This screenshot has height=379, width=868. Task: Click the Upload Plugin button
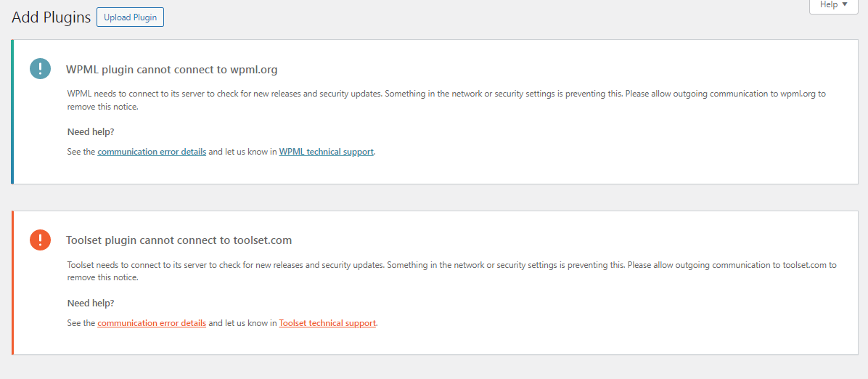pyautogui.click(x=130, y=17)
